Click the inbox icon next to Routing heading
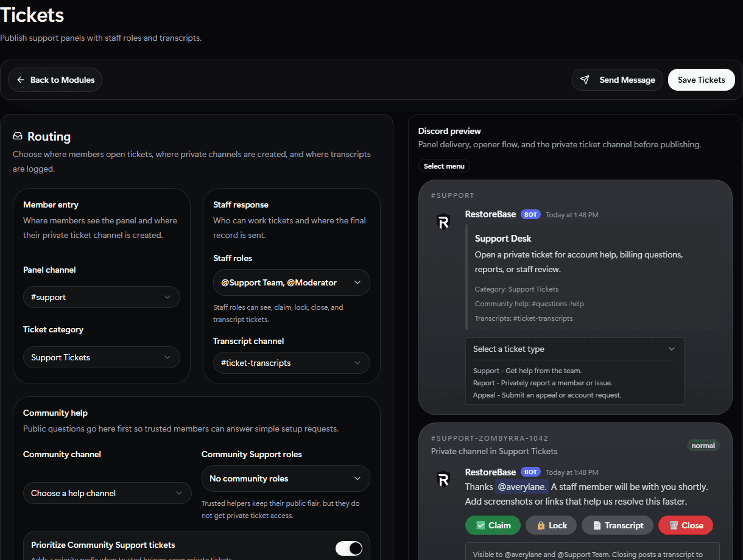Viewport: 743px width, 560px height. pyautogui.click(x=18, y=136)
